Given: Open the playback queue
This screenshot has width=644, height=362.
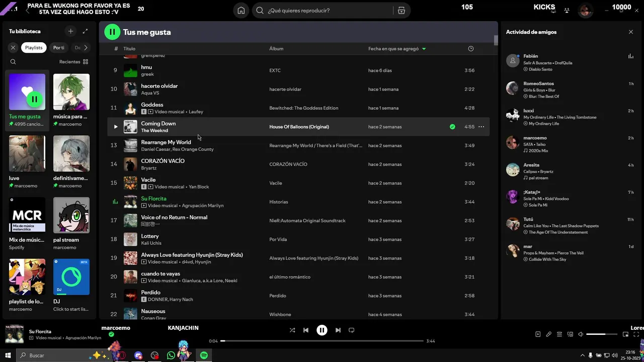Looking at the screenshot, I should 559,334.
